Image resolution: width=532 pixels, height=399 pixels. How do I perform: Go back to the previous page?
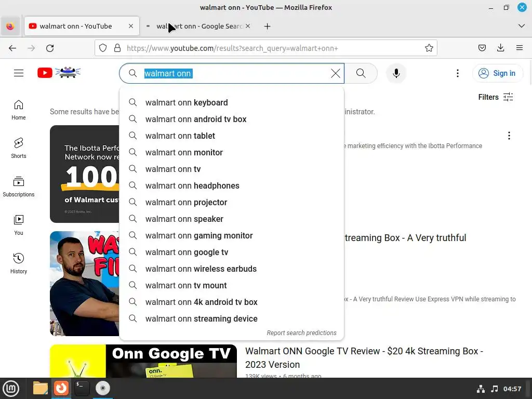[12, 48]
